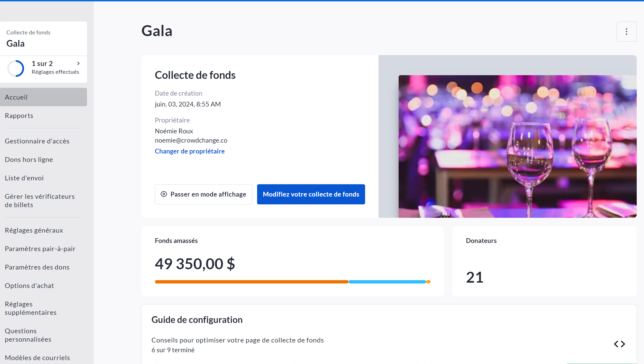Navigate to Dons hors ligne
The width and height of the screenshot is (644, 364).
29,160
